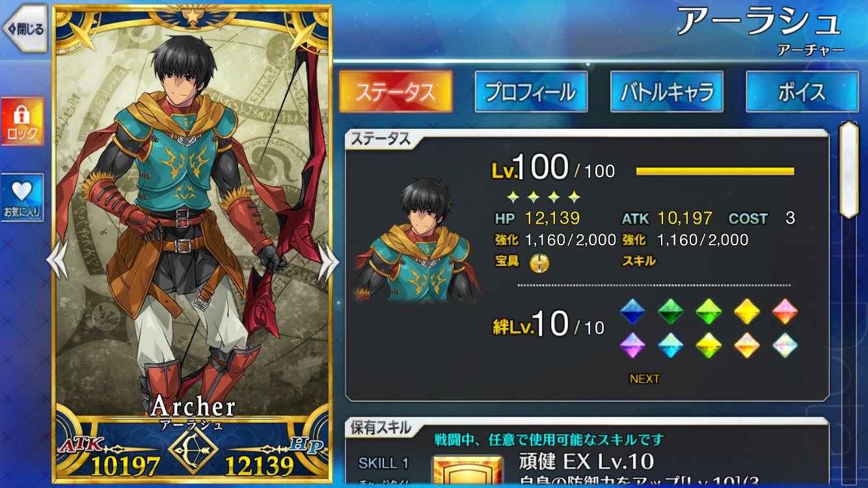The image size is (868, 488).
Task: Click the purple bond gem icon
Action: pos(632,345)
